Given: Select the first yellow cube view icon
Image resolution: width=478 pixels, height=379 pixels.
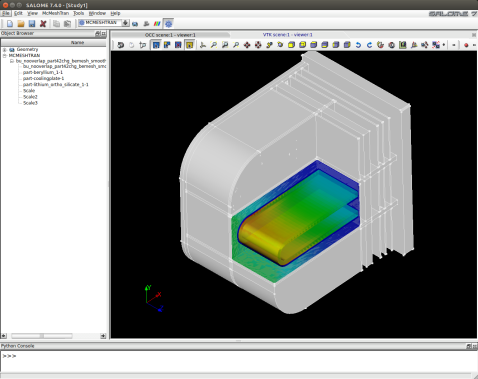Looking at the screenshot, I should coord(291,45).
